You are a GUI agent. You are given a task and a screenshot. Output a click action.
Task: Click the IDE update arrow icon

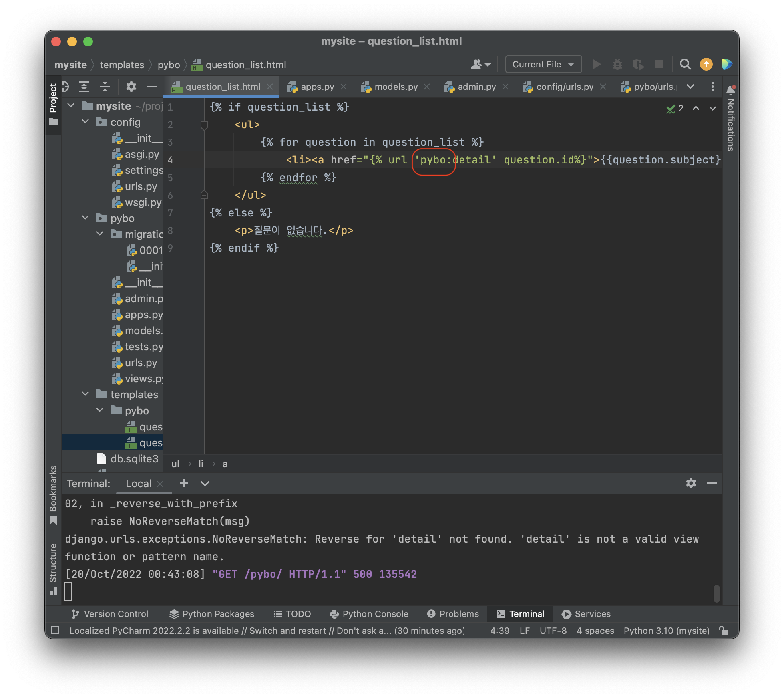click(x=706, y=65)
